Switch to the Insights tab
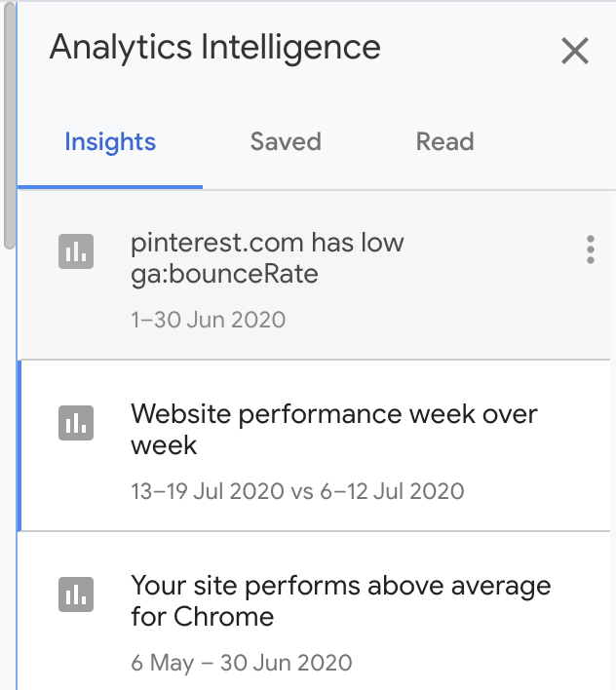 110,142
